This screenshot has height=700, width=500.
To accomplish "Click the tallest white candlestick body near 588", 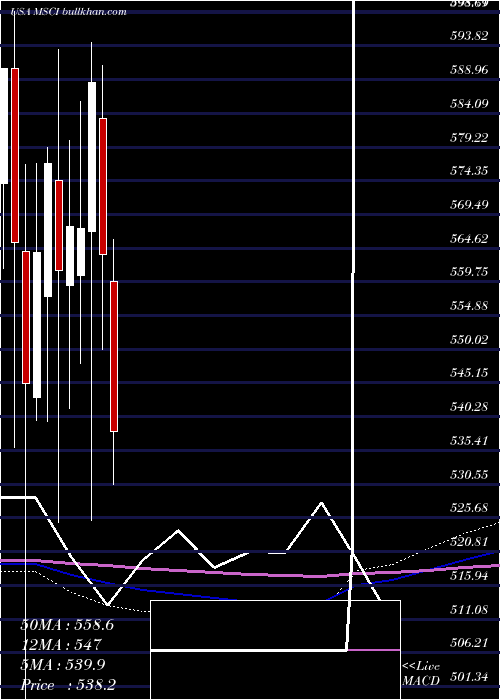I will coord(92,157).
